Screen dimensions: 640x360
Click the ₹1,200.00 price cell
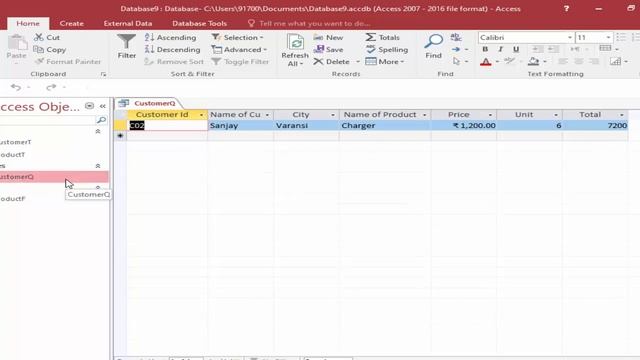click(464, 126)
